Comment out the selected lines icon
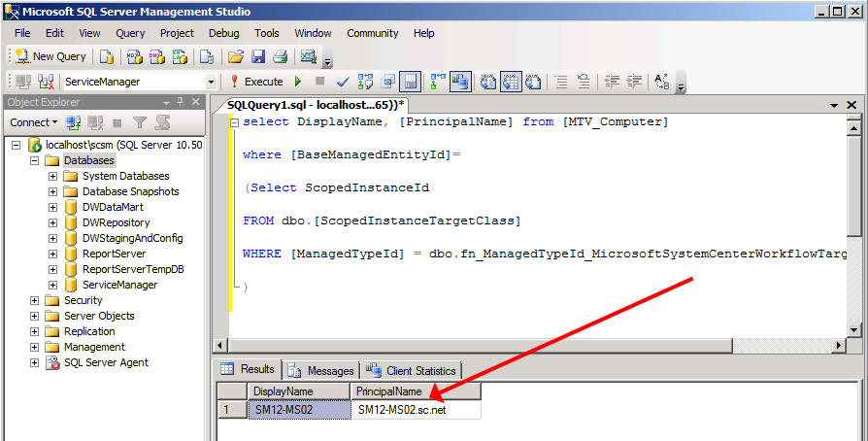868x441 pixels. pos(561,83)
